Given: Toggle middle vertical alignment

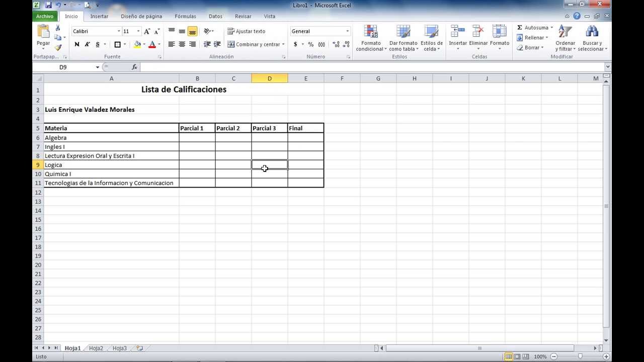Looking at the screenshot, I should [182, 31].
